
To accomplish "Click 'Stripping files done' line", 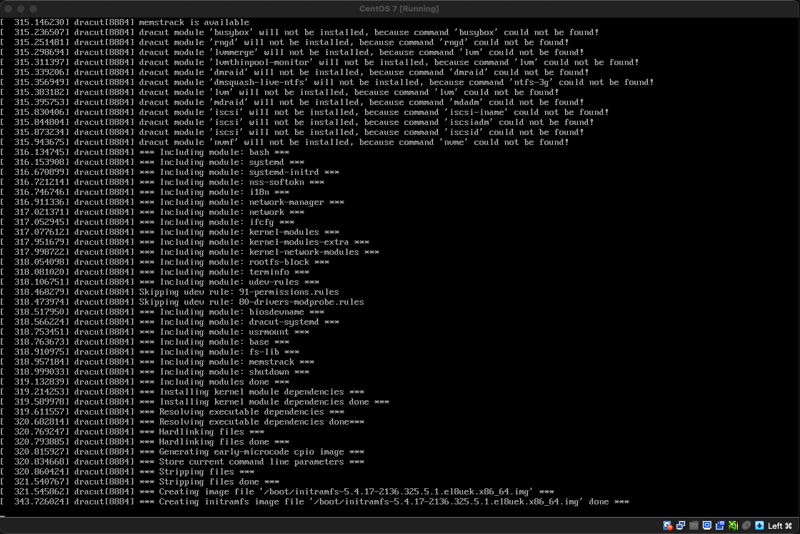I will (x=140, y=482).
